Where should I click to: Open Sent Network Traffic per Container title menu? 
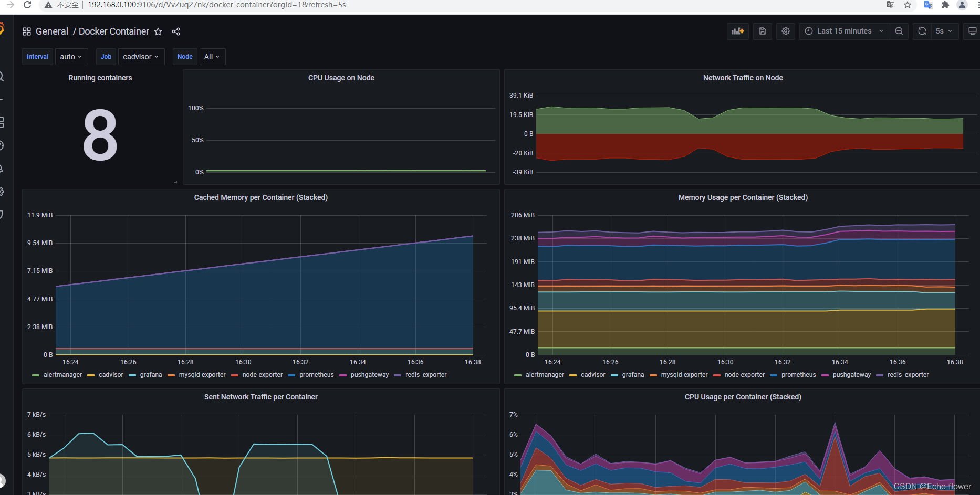click(261, 397)
